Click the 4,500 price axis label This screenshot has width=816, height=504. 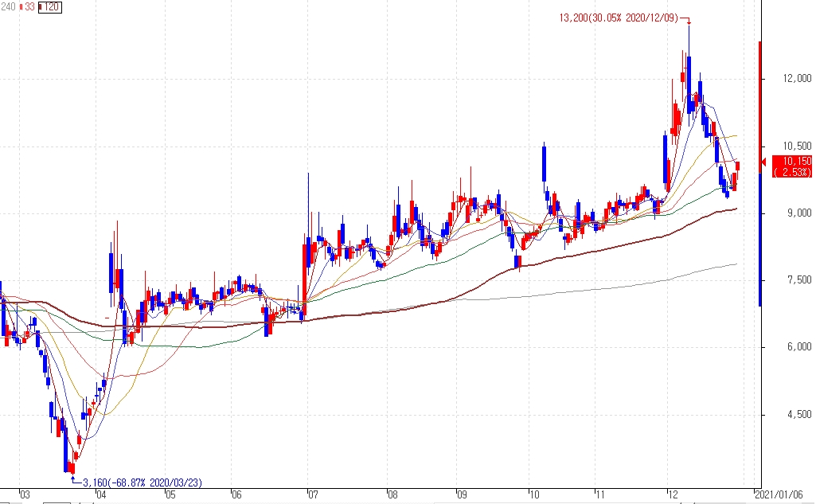[x=798, y=415]
